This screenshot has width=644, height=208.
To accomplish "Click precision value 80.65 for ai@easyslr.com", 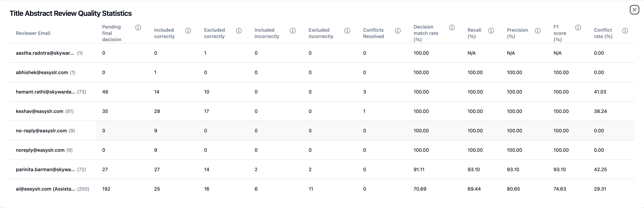I will (x=513, y=189).
